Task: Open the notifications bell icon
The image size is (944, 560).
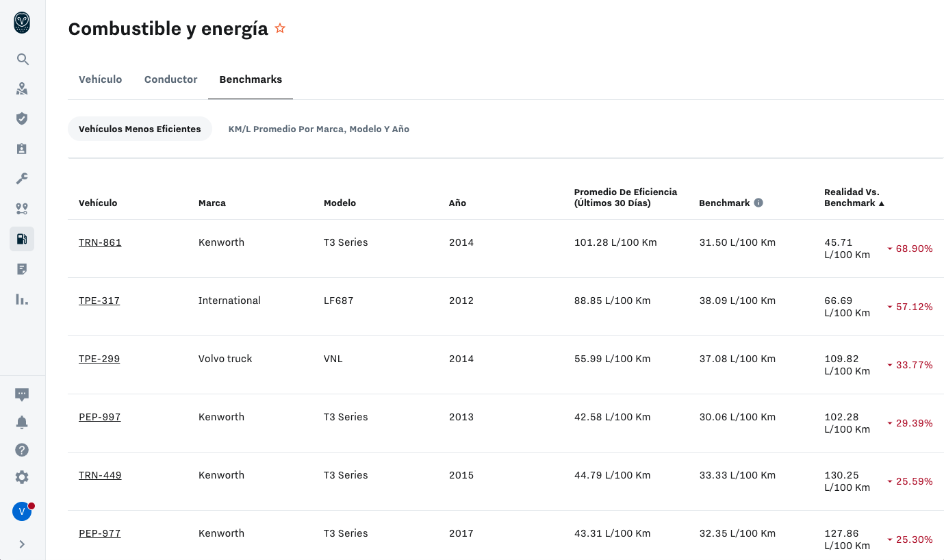Action: [x=22, y=422]
